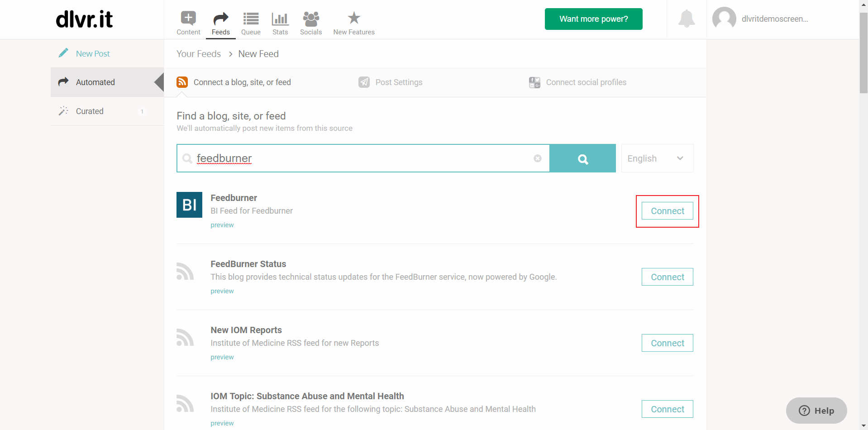This screenshot has height=430, width=868.
Task: Click the teal search magnifier button
Action: pyautogui.click(x=582, y=158)
